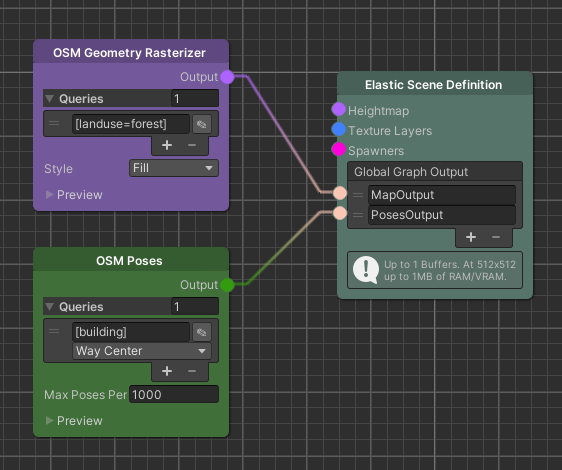562x470 pixels.
Task: Click the MapOutput connection port
Action: click(339, 193)
